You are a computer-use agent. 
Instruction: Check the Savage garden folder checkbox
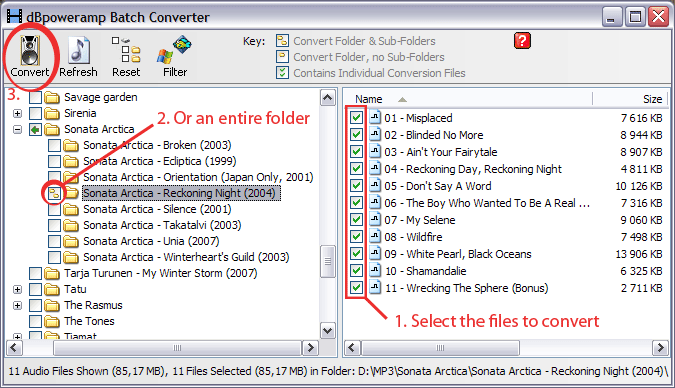pos(35,97)
